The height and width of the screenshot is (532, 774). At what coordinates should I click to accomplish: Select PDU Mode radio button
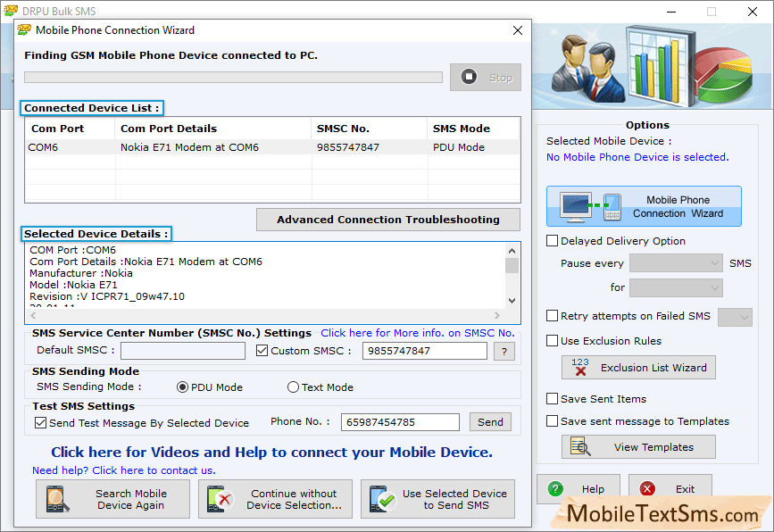[x=182, y=387]
